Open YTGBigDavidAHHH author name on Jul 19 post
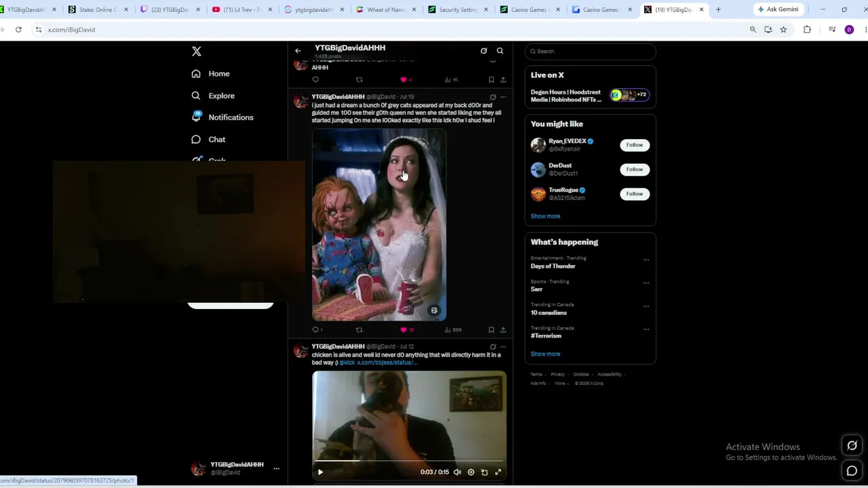Viewport: 868px width, 488px height. (x=338, y=97)
